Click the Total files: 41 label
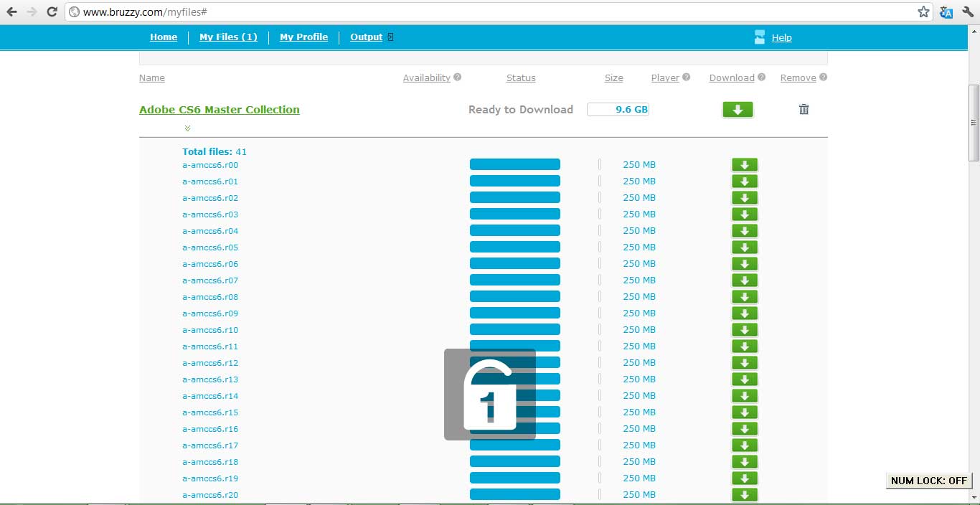 (215, 152)
